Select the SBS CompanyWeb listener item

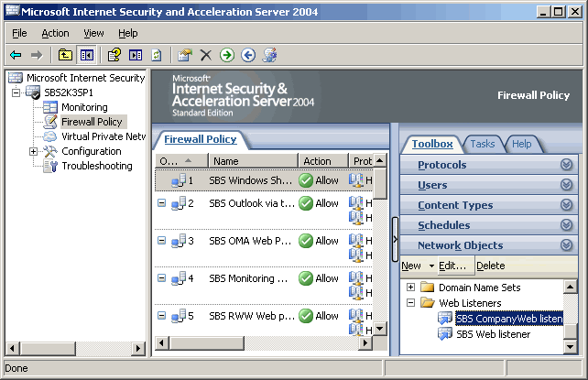tap(509, 319)
